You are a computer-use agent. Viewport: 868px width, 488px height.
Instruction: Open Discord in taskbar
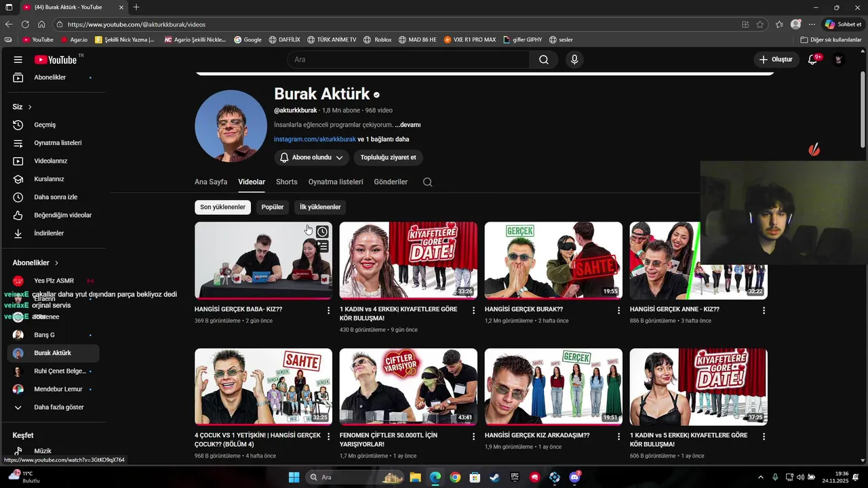pyautogui.click(x=575, y=477)
